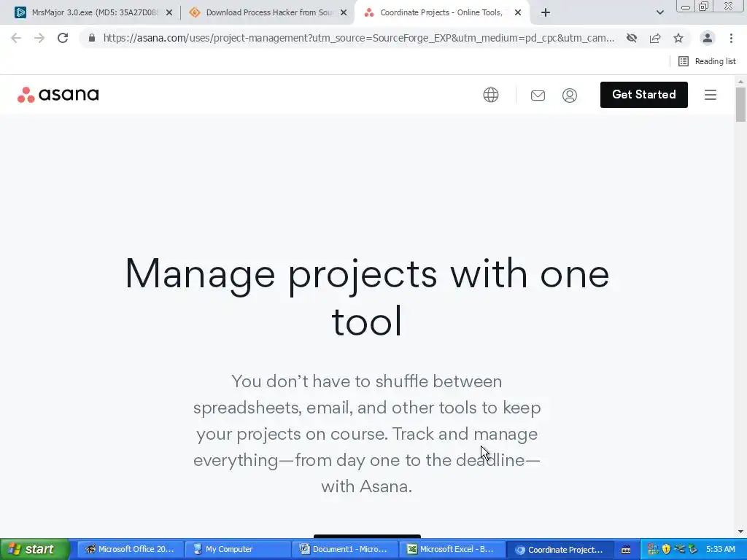Click the 'Manage projects with one tool' heading
This screenshot has width=747, height=560.
[367, 297]
